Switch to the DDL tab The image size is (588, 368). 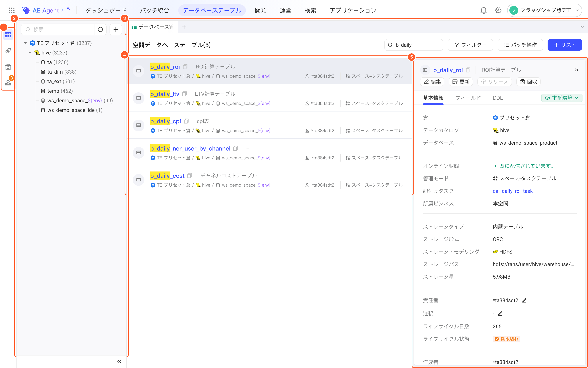pos(498,98)
